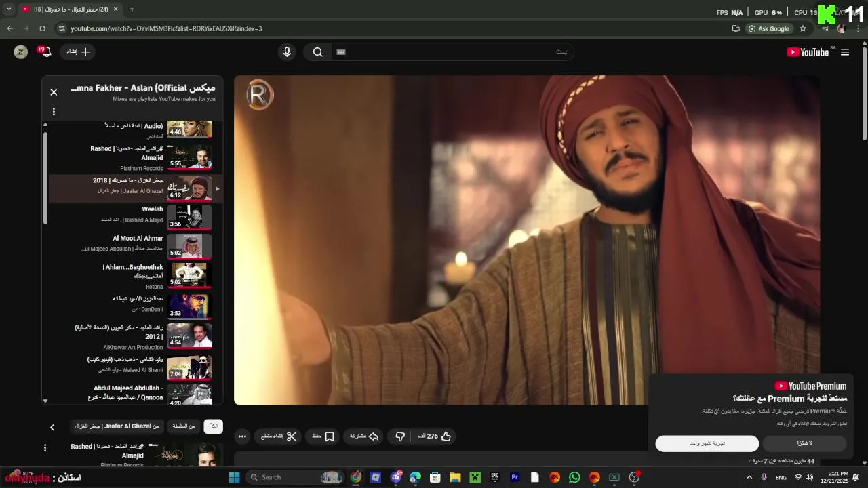
Task: View site information icon in address bar
Action: pyautogui.click(x=62, y=28)
